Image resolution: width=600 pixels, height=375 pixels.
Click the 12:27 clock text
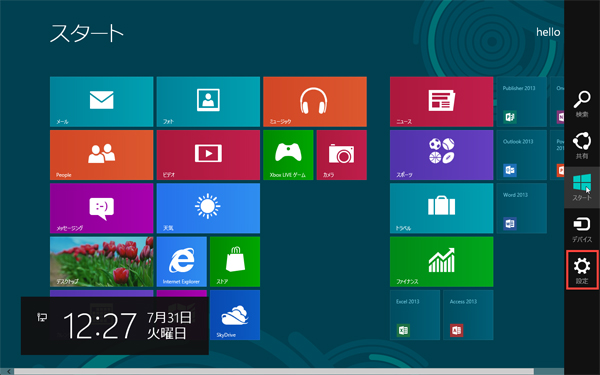point(100,326)
